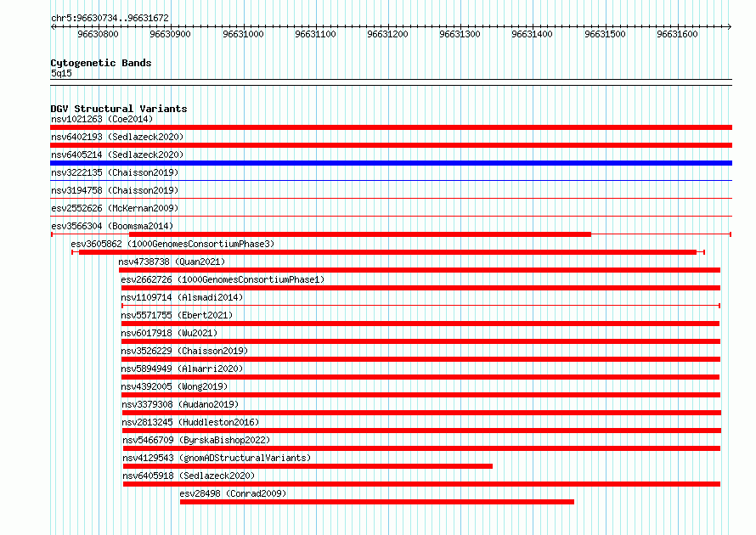Click the nsv3379308 Audano2019 variant bar
Image resolution: width=756 pixels, height=535 pixels.
pos(421,413)
